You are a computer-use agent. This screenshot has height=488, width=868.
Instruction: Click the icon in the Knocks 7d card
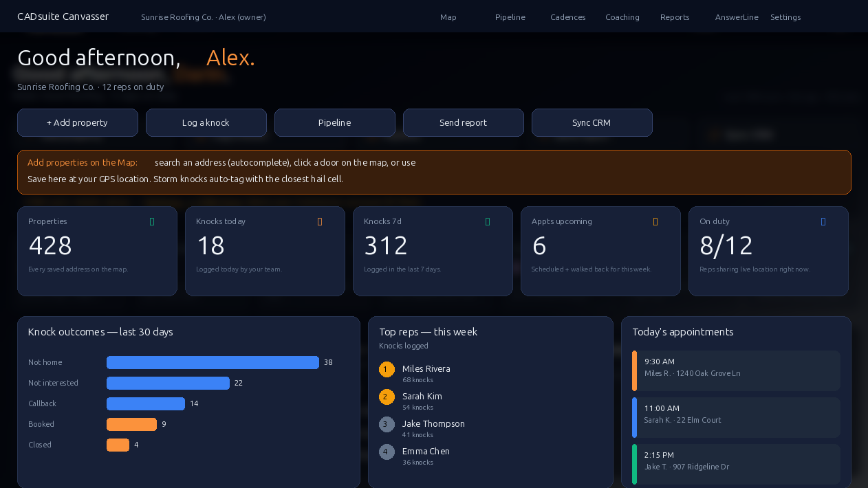(x=488, y=222)
